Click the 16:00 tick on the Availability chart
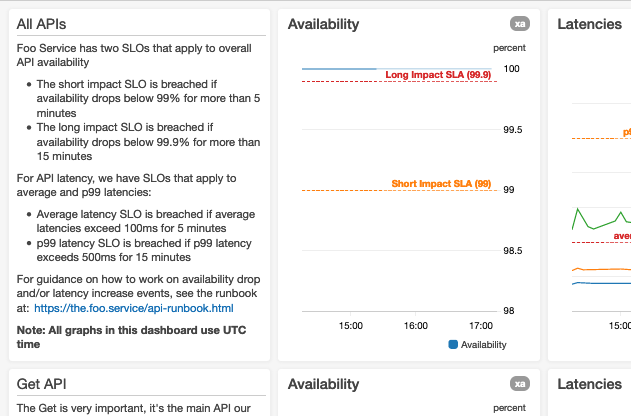 416,325
